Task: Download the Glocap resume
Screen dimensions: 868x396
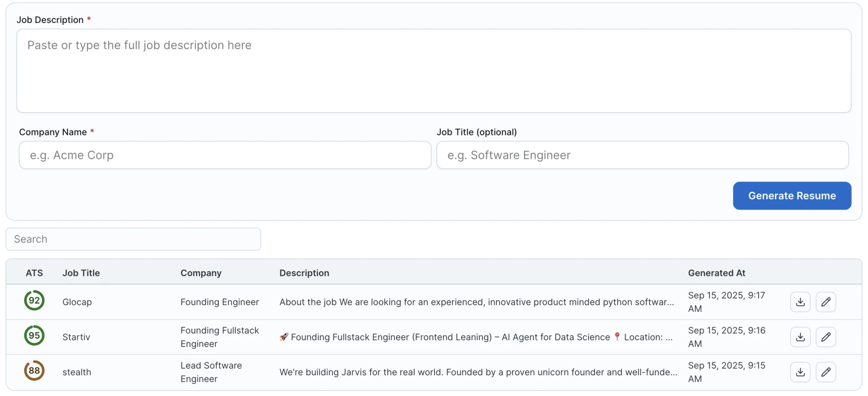Action: pos(800,302)
